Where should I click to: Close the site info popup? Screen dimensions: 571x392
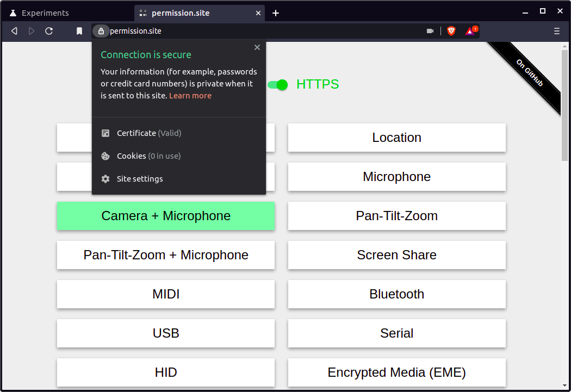click(x=257, y=47)
